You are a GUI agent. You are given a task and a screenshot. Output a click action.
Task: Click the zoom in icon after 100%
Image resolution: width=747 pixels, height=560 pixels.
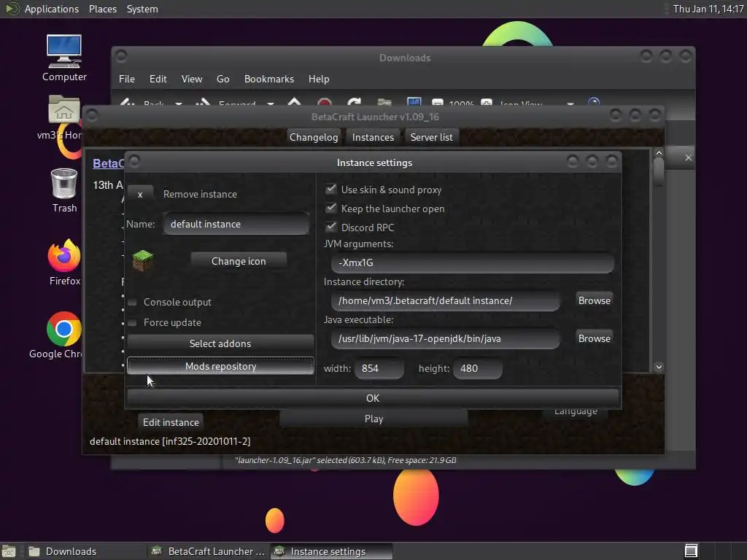tap(487, 102)
